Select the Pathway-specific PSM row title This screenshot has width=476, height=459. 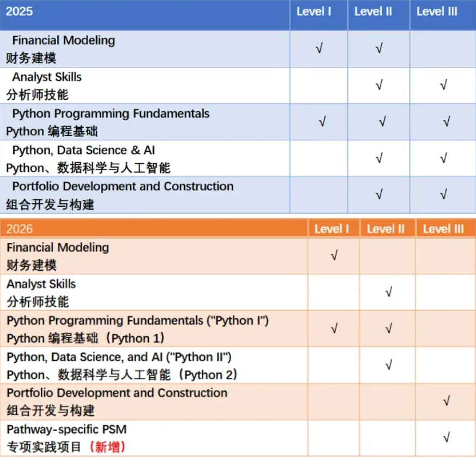(59, 429)
